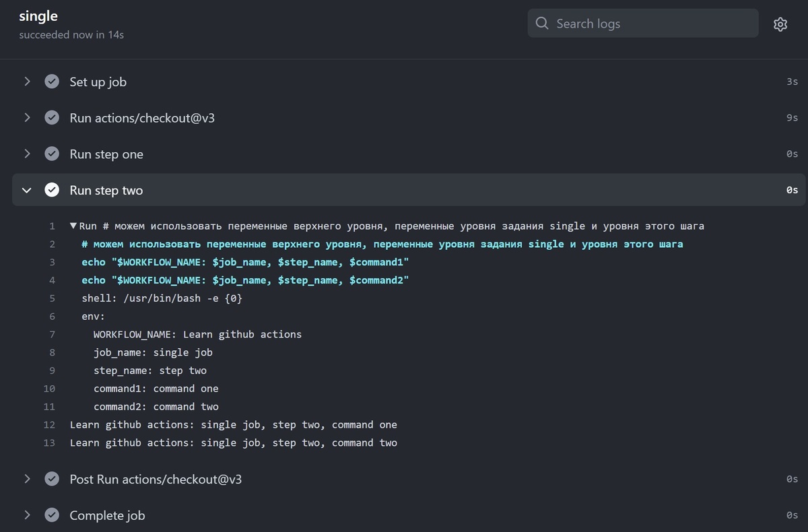Expand the Run actions/checkout@v3 chevron
808x532 pixels.
[x=27, y=118]
